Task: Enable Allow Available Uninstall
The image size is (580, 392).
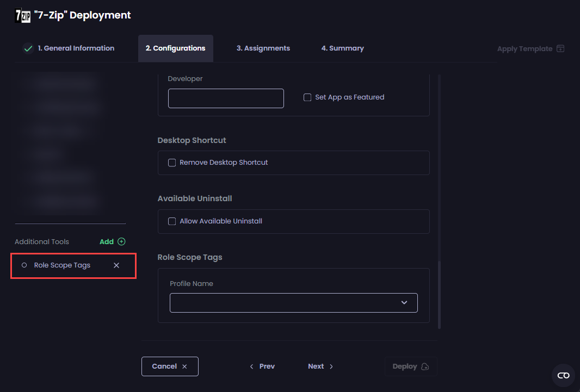Action: tap(172, 221)
